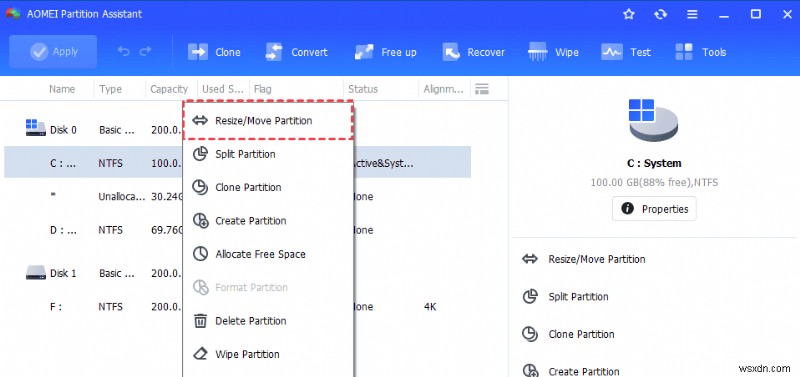Image resolution: width=800 pixels, height=377 pixels.
Task: Click the undo arrow in toolbar
Action: click(x=123, y=51)
